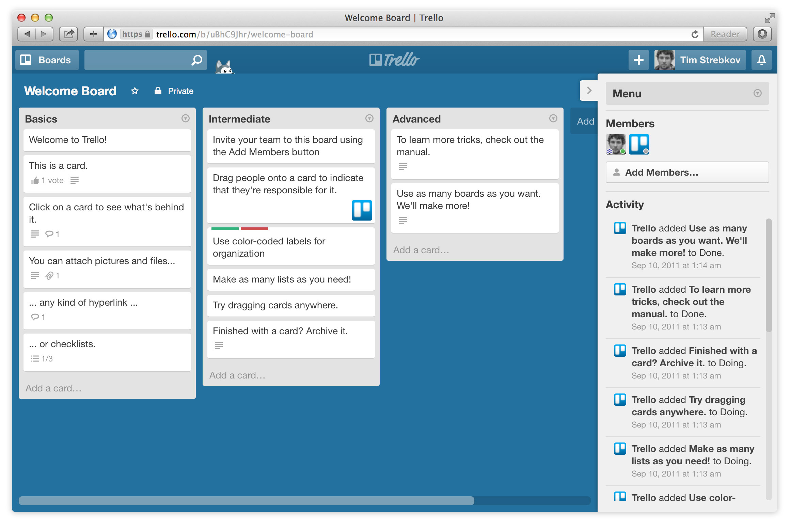Click the Add Members button
The width and height of the screenshot is (791, 532).
[x=687, y=172]
